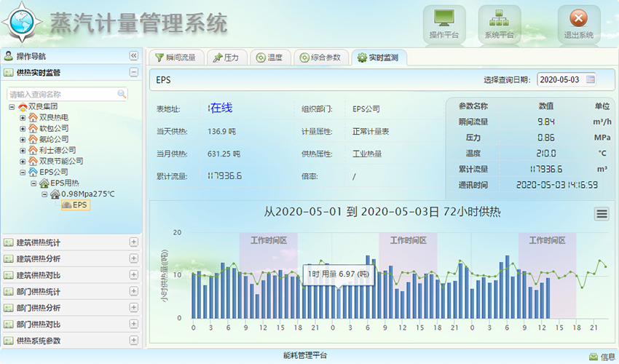Viewport: 619px width, 364px height.
Task: Switch to the 瞬间流量 tab
Action: [x=175, y=58]
